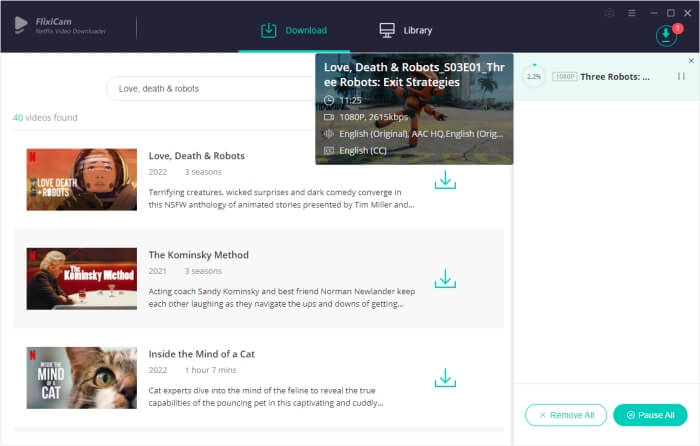Open the settings gear icon

tap(610, 13)
